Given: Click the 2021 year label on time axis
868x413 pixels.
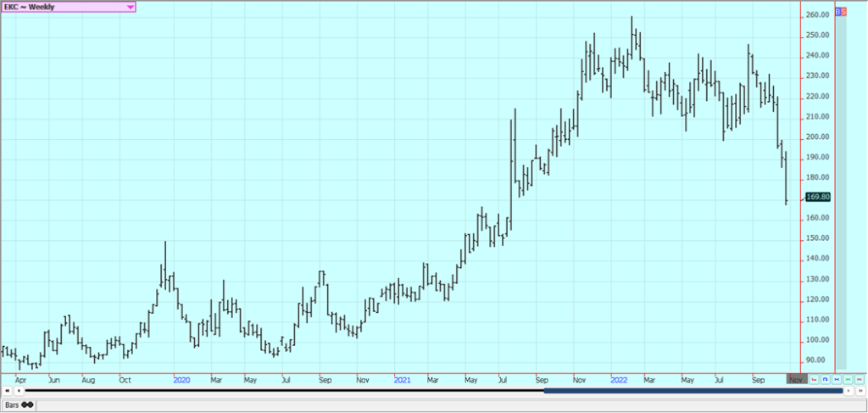Looking at the screenshot, I should tap(403, 380).
